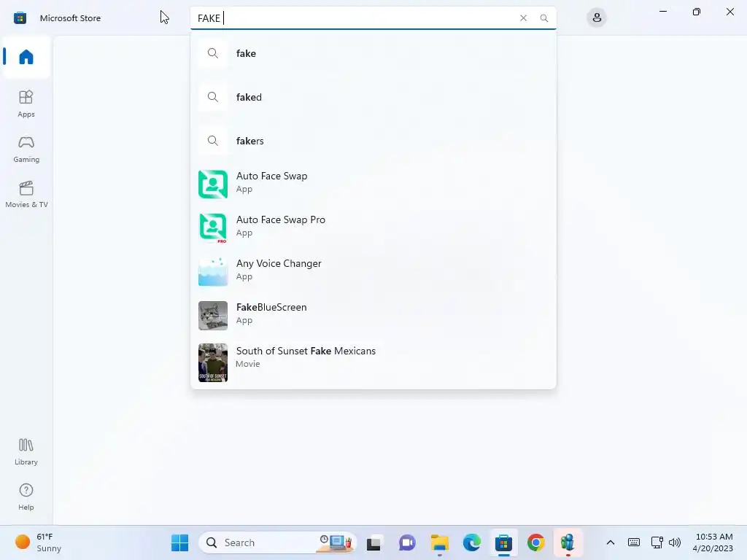
Task: Open the Movies & TV section
Action: [x=26, y=194]
